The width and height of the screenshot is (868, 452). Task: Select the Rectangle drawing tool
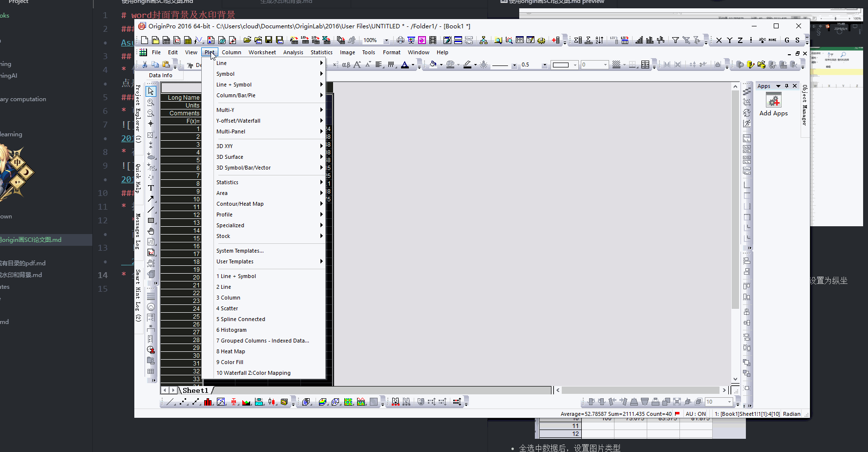pyautogui.click(x=150, y=220)
